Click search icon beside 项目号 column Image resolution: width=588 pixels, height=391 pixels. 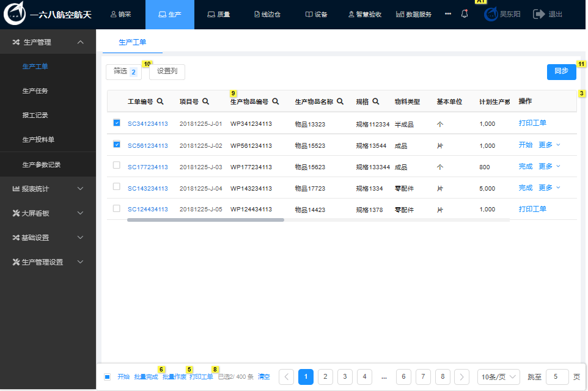click(206, 101)
